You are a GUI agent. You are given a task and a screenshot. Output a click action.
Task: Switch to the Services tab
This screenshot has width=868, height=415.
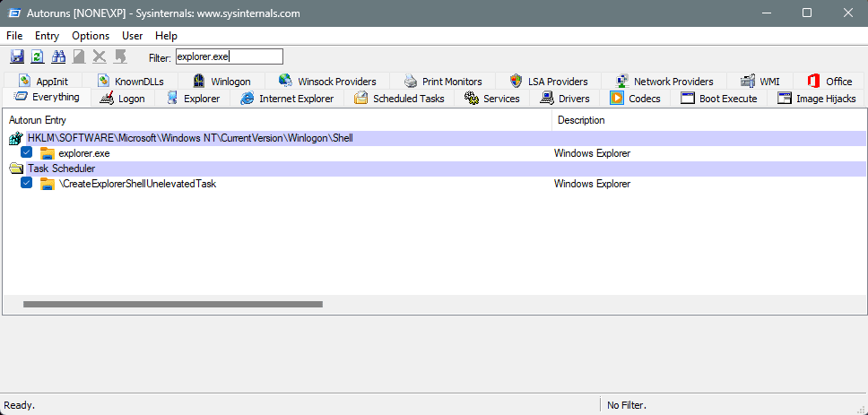pos(491,99)
